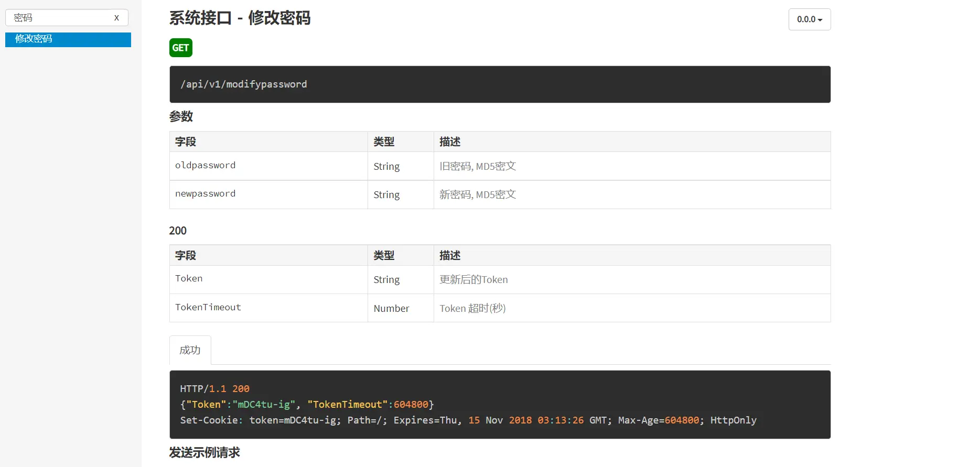
Task: Click the 参数 section heading
Action: click(181, 116)
